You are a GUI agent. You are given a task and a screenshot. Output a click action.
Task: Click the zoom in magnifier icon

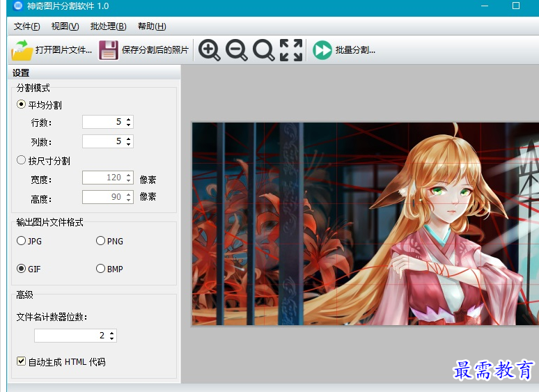point(209,50)
